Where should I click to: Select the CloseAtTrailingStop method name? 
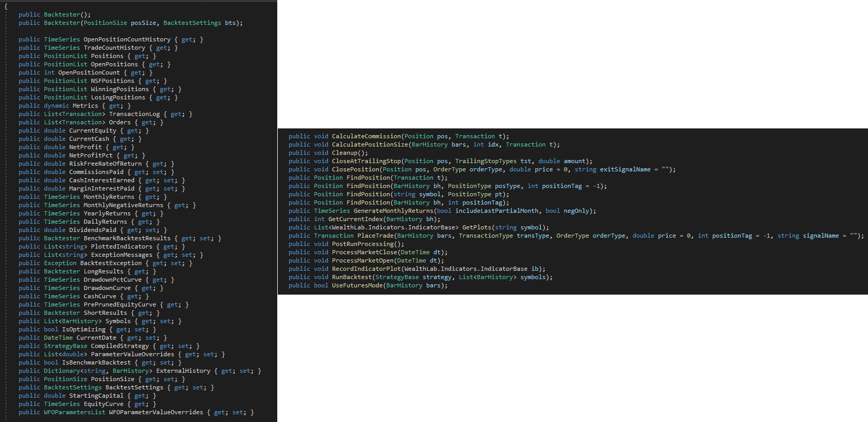(x=366, y=161)
